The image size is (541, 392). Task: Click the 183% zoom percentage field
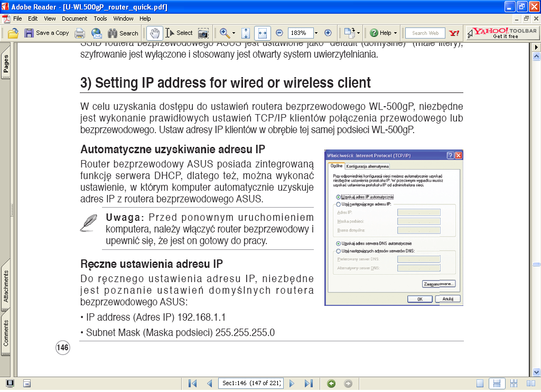point(300,33)
